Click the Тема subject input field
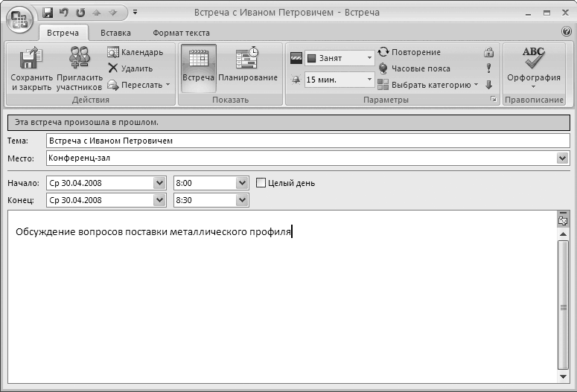 tap(307, 141)
